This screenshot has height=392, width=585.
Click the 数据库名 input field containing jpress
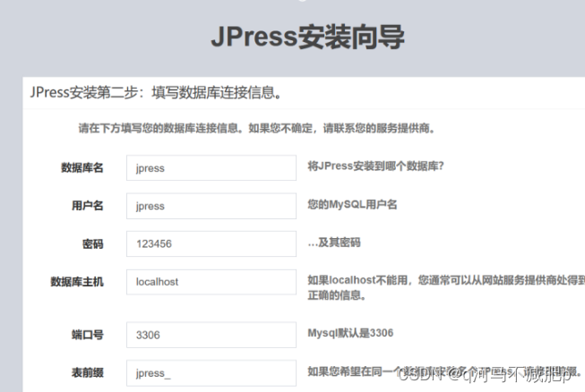(x=211, y=167)
